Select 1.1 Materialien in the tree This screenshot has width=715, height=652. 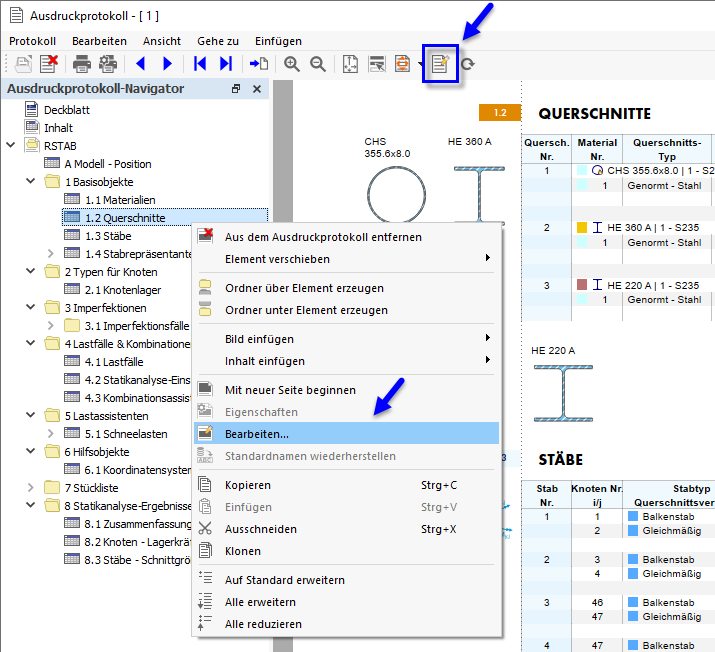point(120,200)
